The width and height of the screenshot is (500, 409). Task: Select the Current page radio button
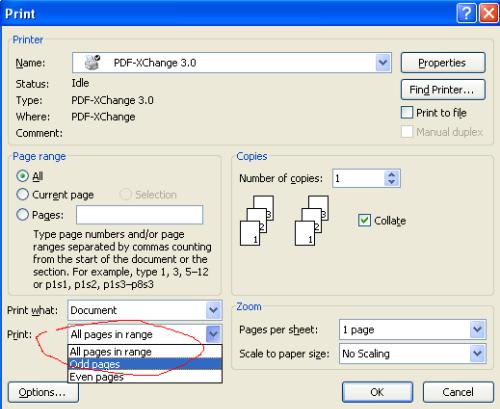point(22,194)
